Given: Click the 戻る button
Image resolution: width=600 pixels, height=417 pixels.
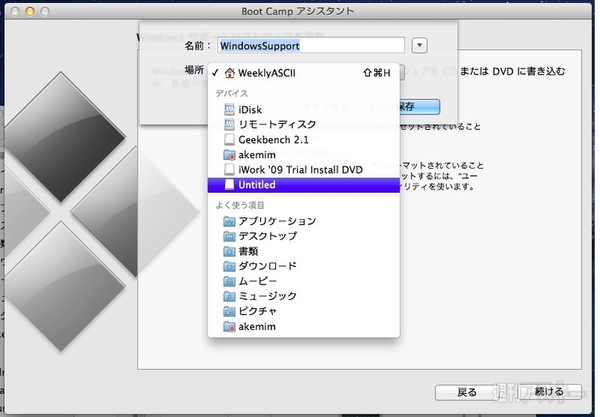Looking at the screenshot, I should click(466, 393).
